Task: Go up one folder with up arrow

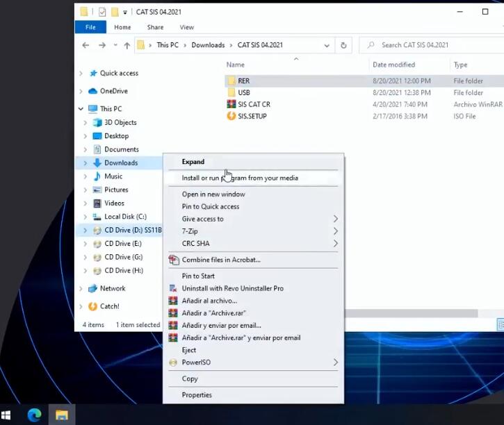Action: click(x=127, y=46)
